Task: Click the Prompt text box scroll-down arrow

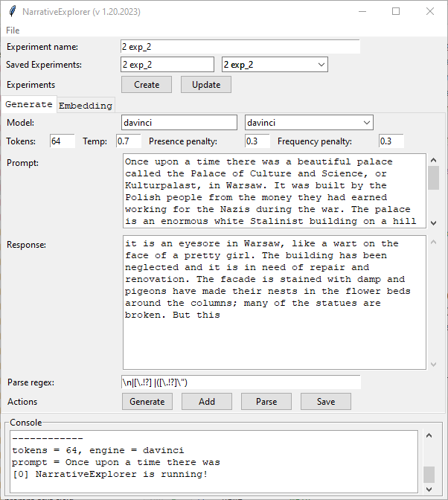Action: pyautogui.click(x=433, y=222)
